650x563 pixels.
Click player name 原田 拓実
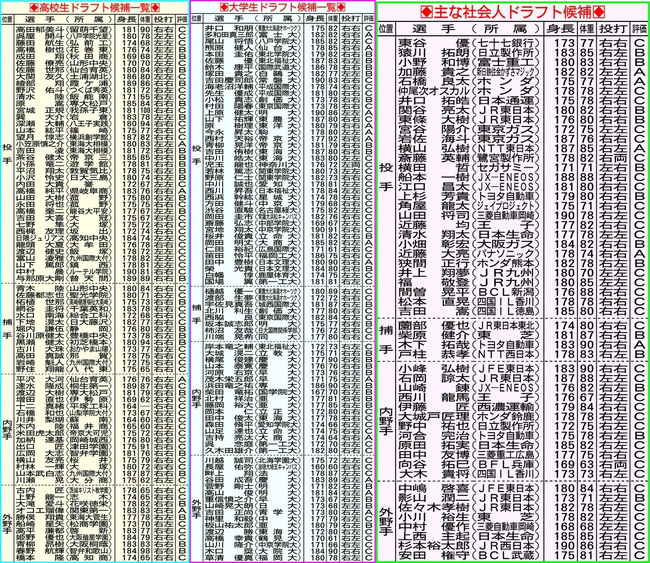pyautogui.click(x=434, y=445)
